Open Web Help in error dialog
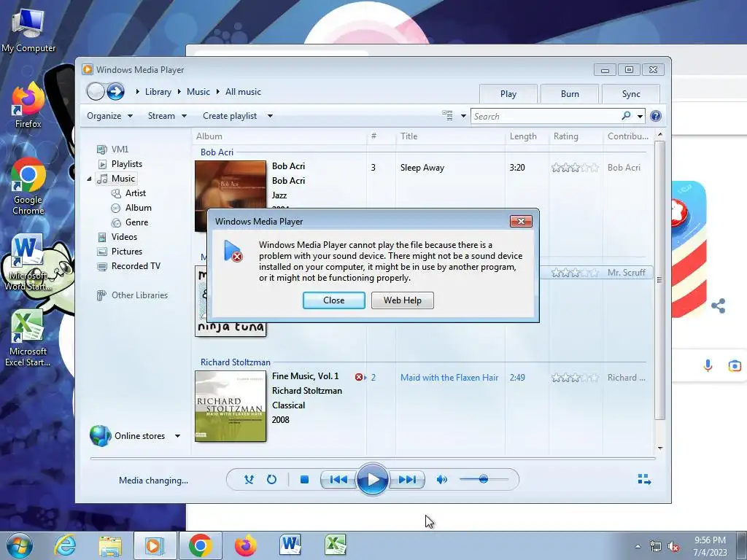Image resolution: width=747 pixels, height=560 pixels. click(x=403, y=300)
